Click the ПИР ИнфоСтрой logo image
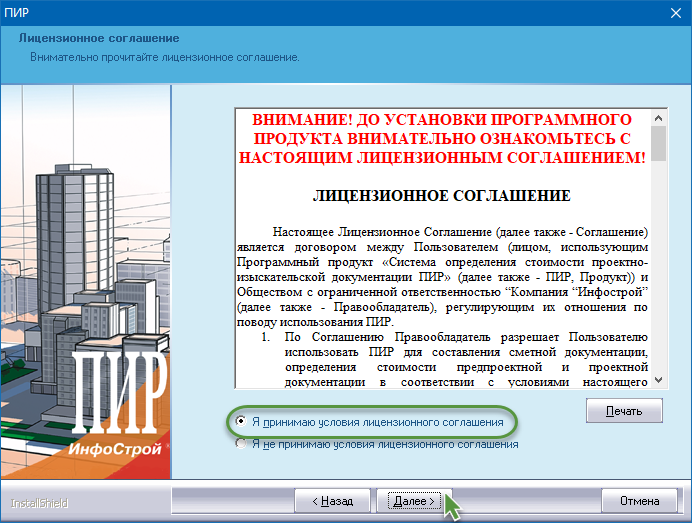Viewport: 692px width, 523px height. click(86, 282)
